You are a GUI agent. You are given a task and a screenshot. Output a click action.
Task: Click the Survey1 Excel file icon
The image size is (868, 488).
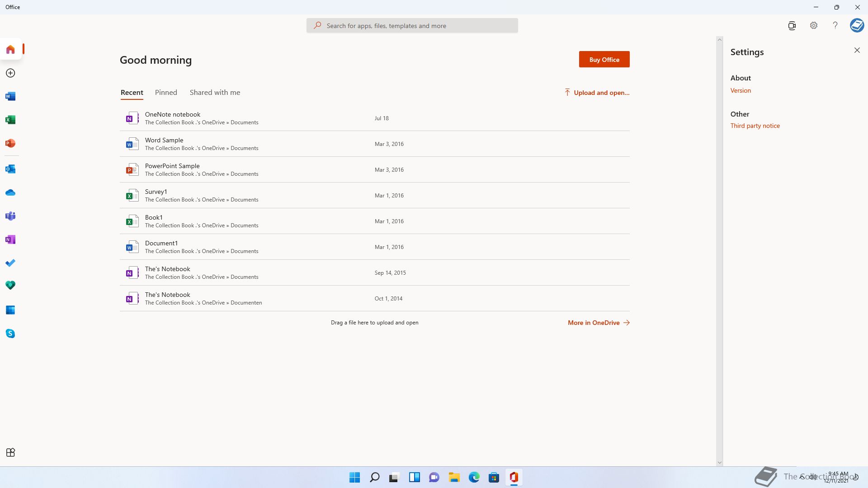pos(132,196)
